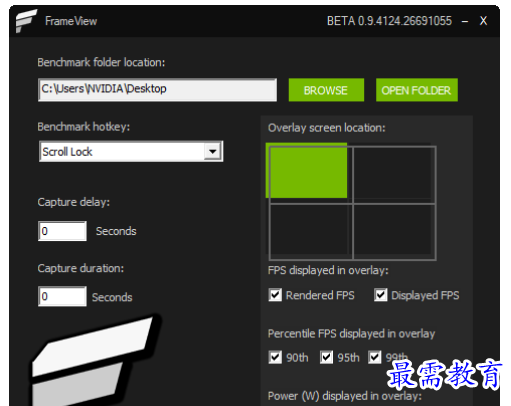Toggle the Displayed FPS checkbox
The height and width of the screenshot is (406, 511).
[x=381, y=295]
